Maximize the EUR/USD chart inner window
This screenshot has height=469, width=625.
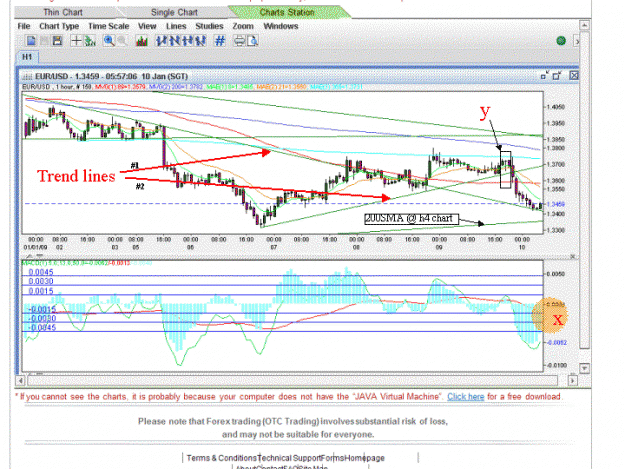557,75
